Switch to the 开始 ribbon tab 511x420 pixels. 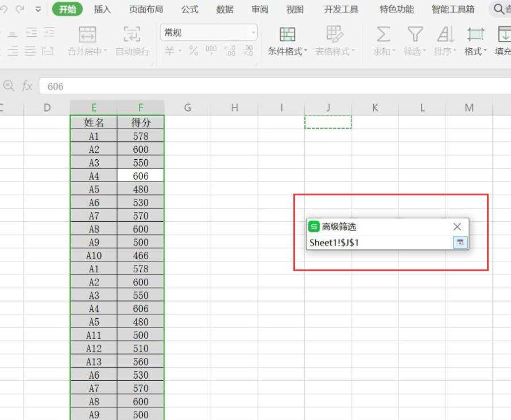(x=67, y=9)
